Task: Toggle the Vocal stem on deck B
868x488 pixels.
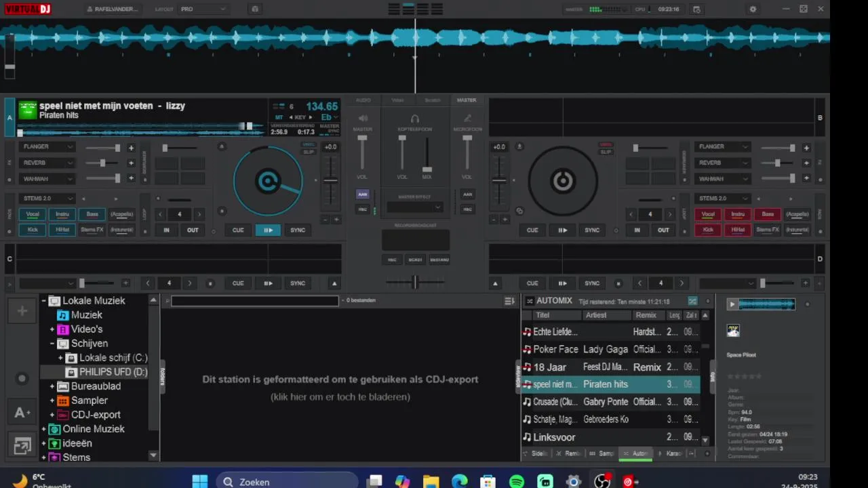Action: pyautogui.click(x=708, y=214)
